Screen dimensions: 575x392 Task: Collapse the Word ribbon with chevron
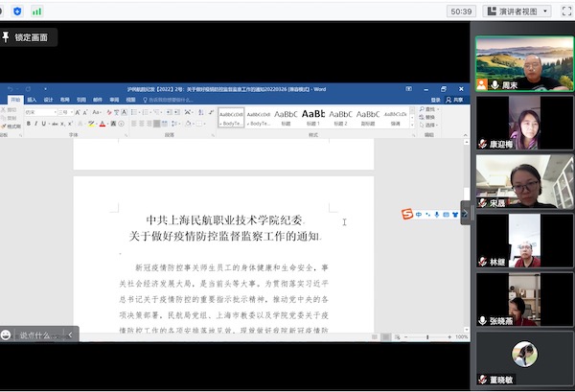coord(466,135)
